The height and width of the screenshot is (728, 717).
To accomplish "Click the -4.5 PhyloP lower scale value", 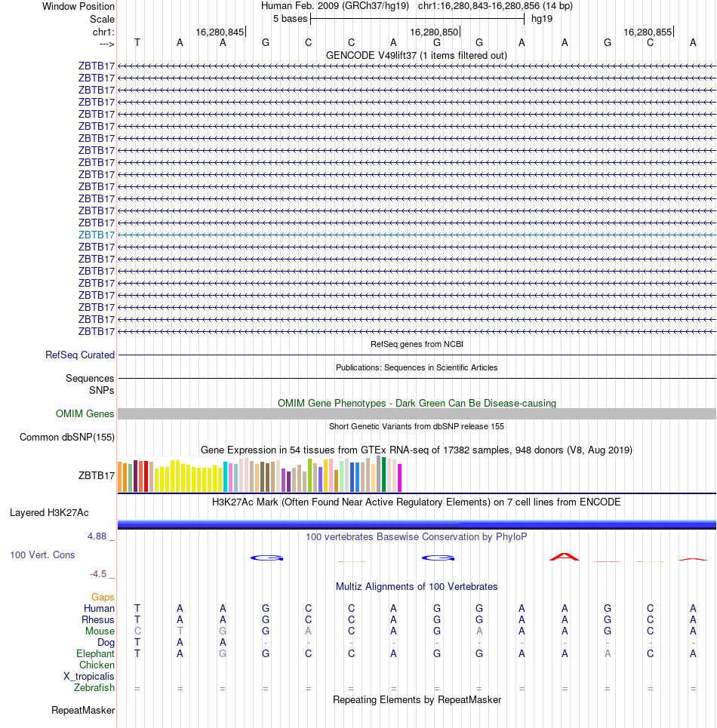I will tap(98, 574).
